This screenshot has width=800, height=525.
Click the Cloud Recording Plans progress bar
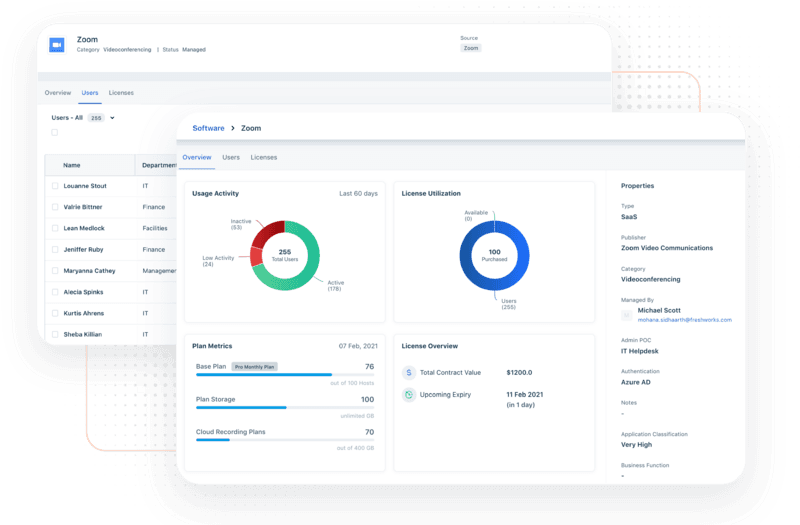click(285, 440)
